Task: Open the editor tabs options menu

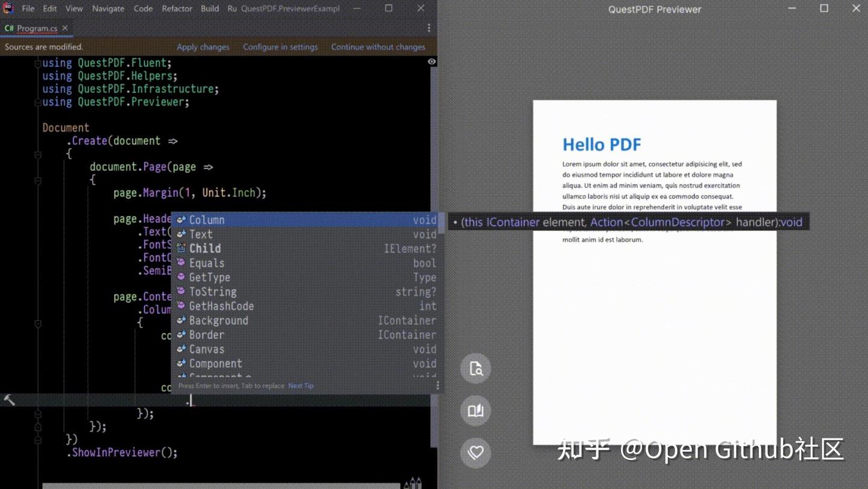Action: (x=429, y=28)
